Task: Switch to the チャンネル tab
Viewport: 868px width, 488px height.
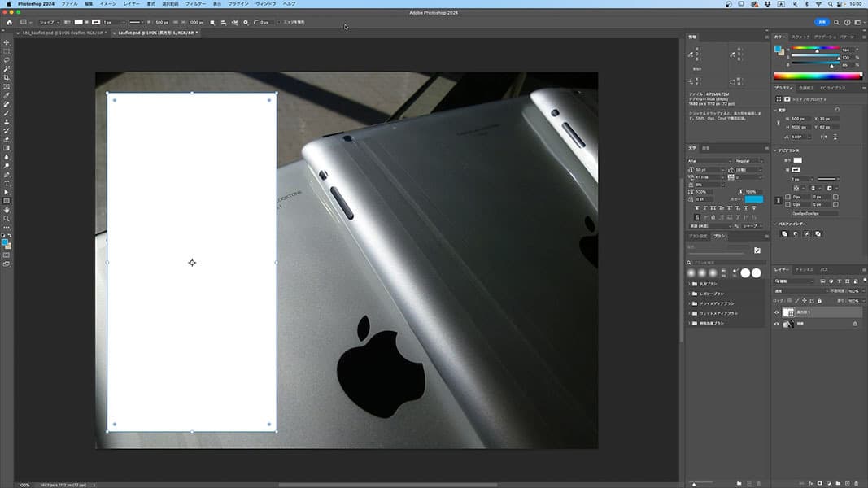Action: click(x=804, y=268)
